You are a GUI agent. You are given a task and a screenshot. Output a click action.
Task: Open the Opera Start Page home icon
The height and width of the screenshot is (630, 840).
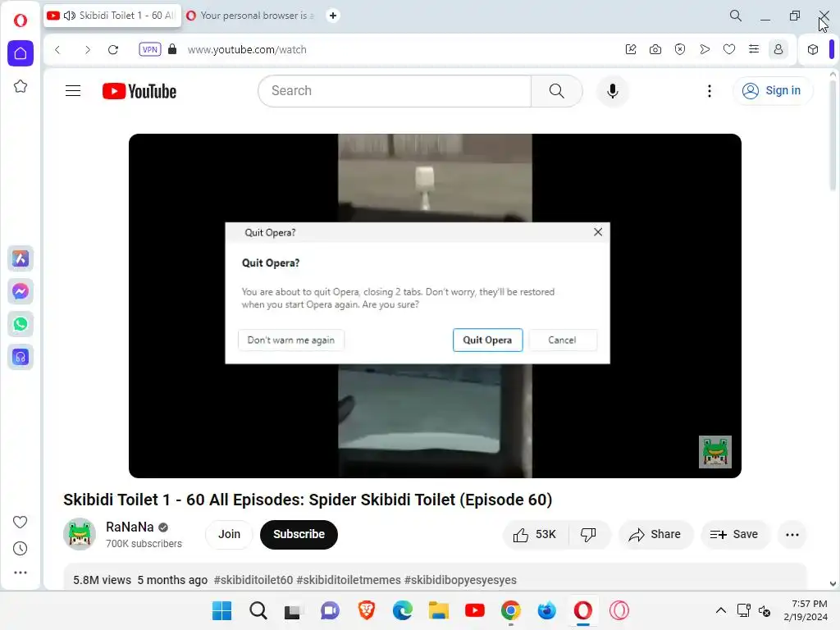[x=21, y=53]
